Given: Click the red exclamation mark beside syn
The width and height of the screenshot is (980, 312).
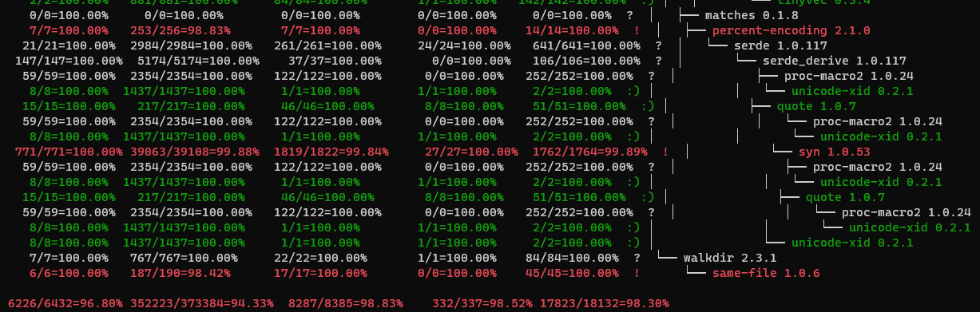Looking at the screenshot, I should 665,152.
